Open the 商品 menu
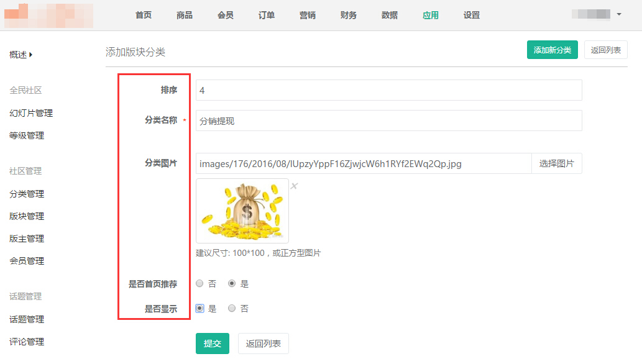The image size is (642, 364). 185,15
